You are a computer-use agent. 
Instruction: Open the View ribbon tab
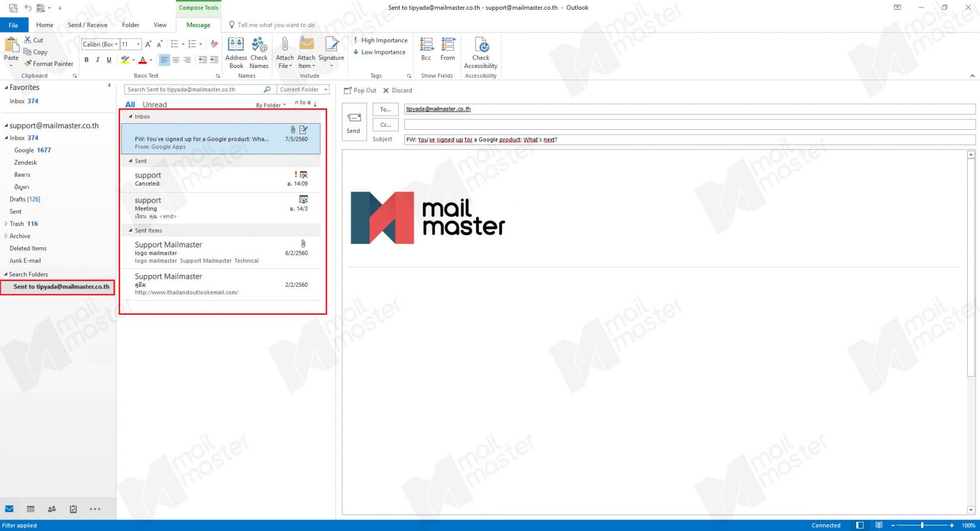[160, 25]
